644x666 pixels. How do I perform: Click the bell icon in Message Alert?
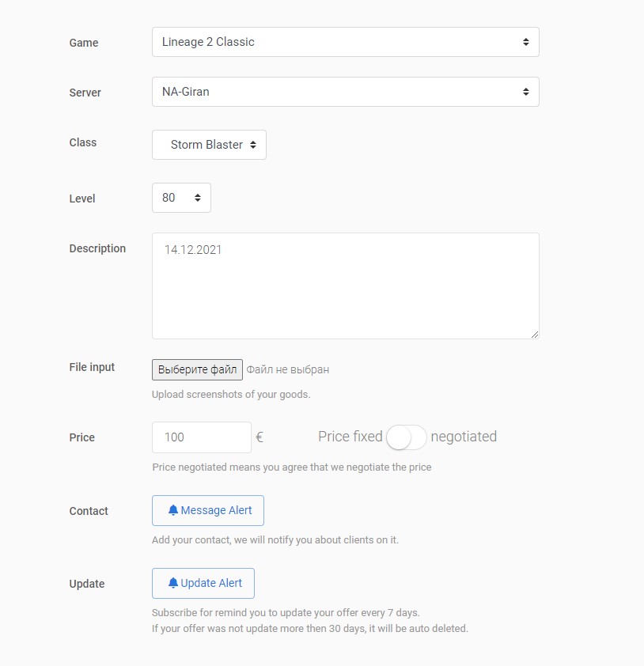pos(173,511)
